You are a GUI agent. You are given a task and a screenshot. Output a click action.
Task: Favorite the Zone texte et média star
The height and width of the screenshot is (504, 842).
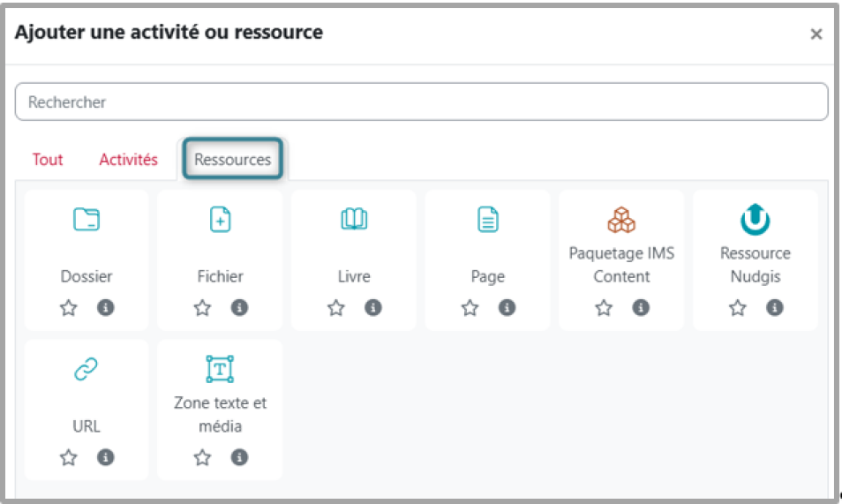click(x=202, y=457)
